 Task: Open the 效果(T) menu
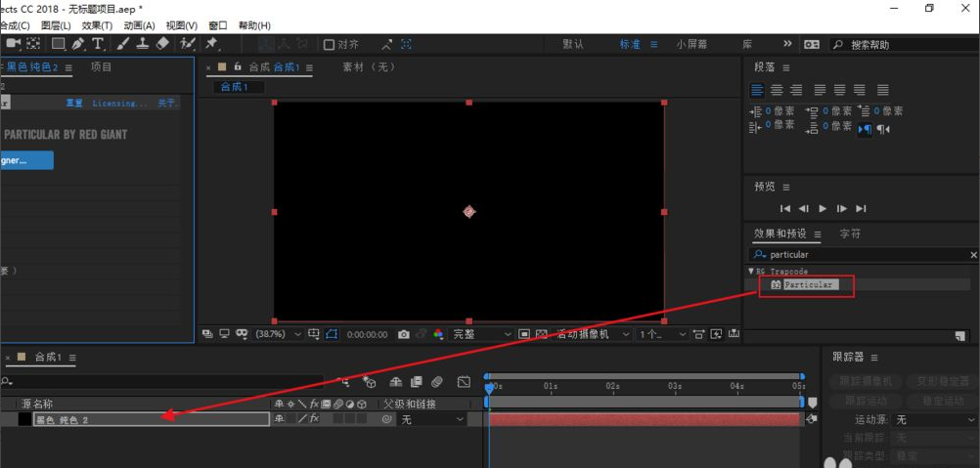(97, 24)
